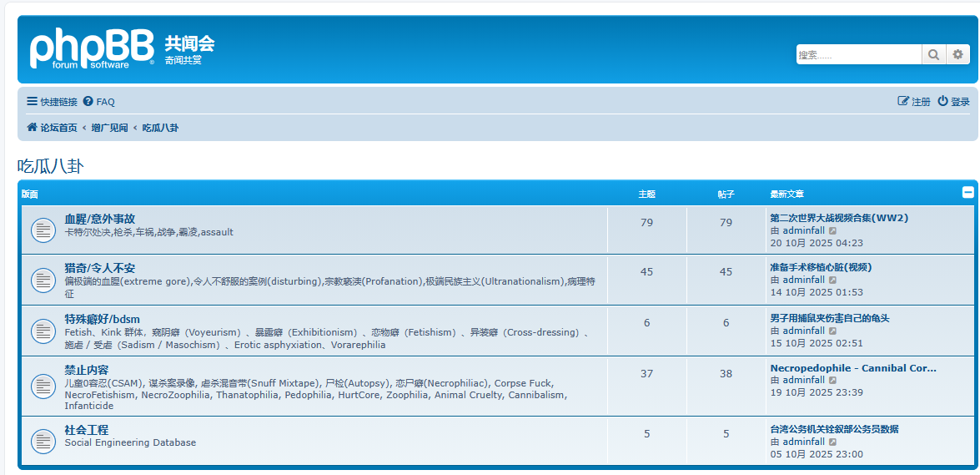Viewport: 980px width, 475px height.
Task: Select 吃瓜八卦 in the breadcrumb trail
Action: tap(160, 128)
